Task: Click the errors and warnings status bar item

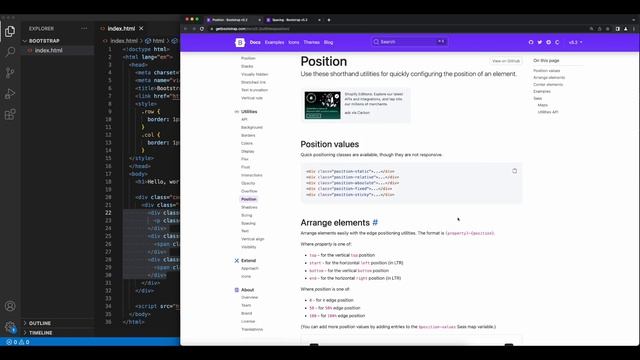Action: (x=18, y=342)
